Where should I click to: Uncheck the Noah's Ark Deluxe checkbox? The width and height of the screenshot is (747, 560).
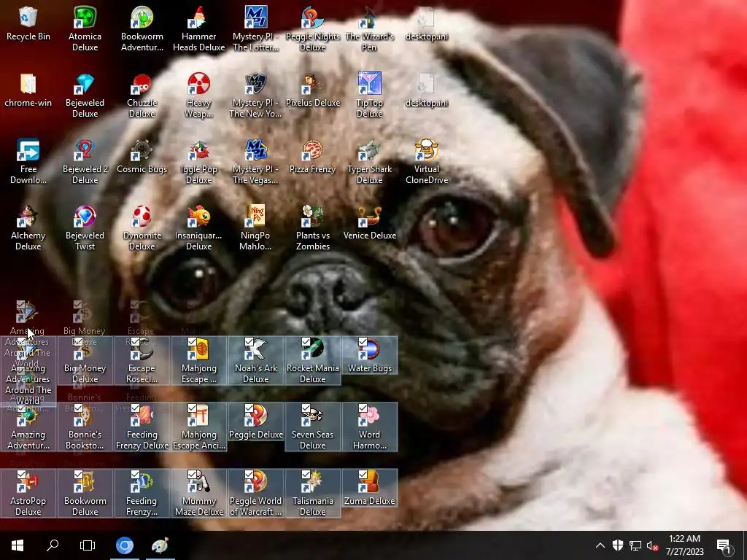[x=249, y=342]
